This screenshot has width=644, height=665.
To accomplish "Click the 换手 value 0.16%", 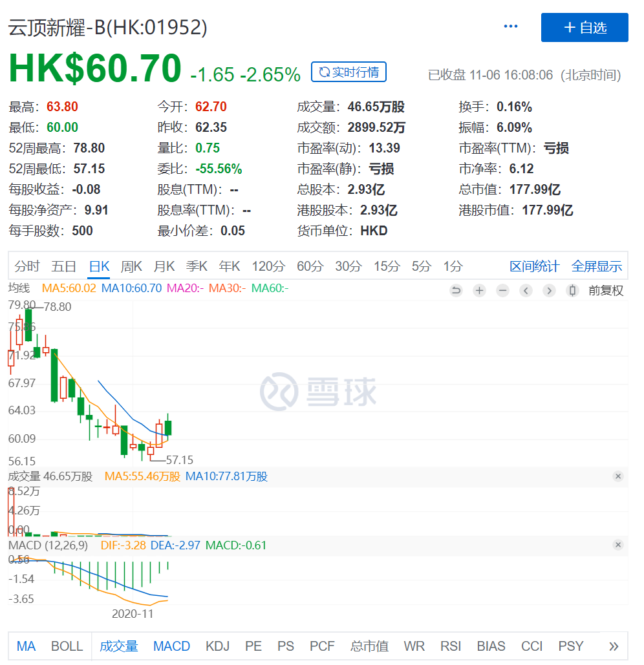I will (514, 107).
